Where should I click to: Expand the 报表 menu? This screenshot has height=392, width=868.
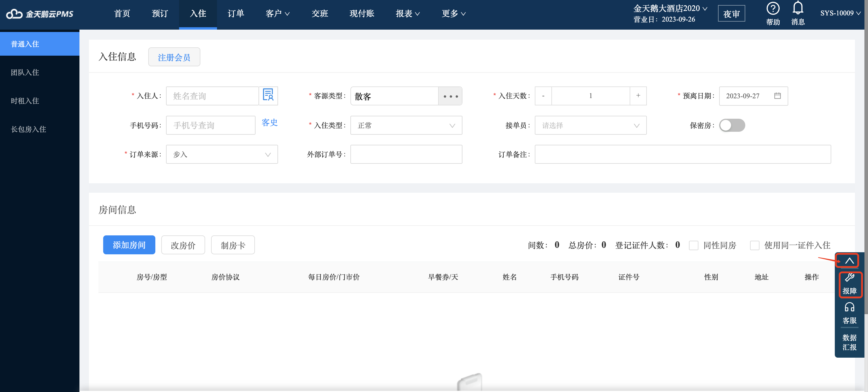pyautogui.click(x=407, y=14)
